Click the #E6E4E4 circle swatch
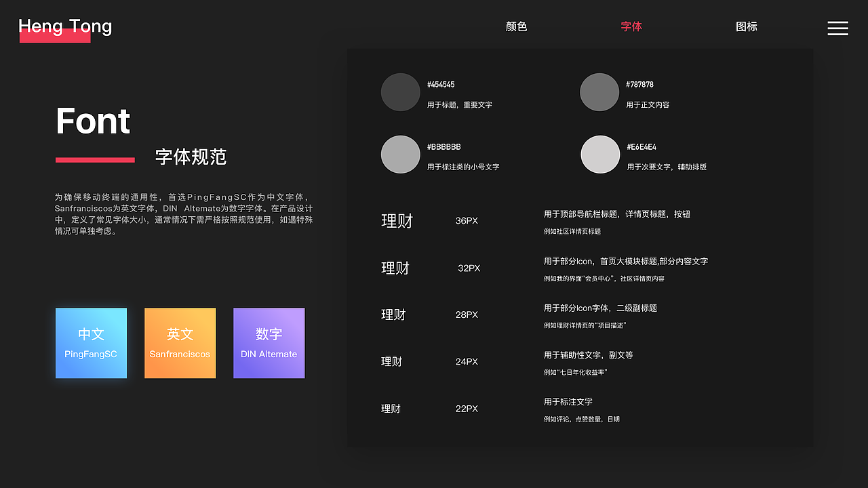 [599, 154]
